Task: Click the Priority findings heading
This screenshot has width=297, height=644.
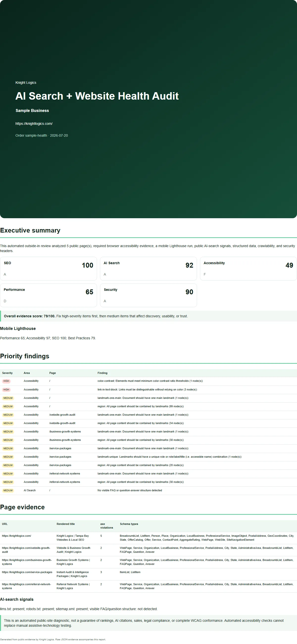Action: pyautogui.click(x=25, y=356)
